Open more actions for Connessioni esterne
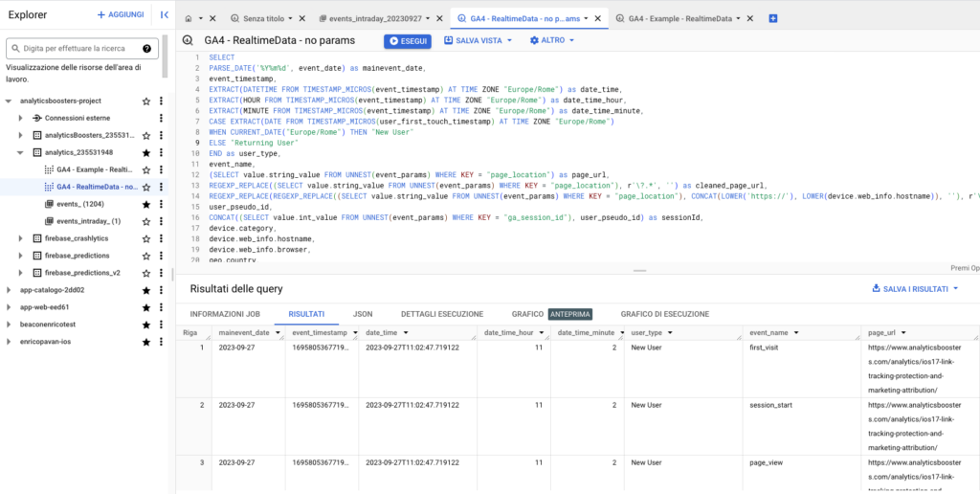 click(161, 118)
